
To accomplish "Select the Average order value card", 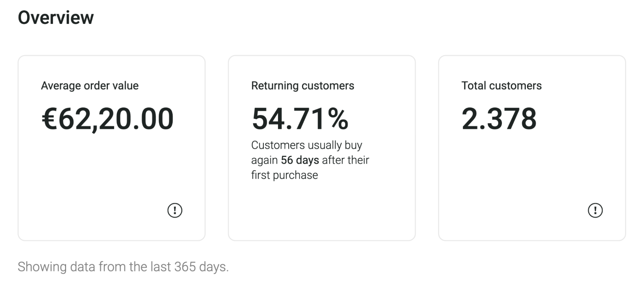I will coord(111,148).
